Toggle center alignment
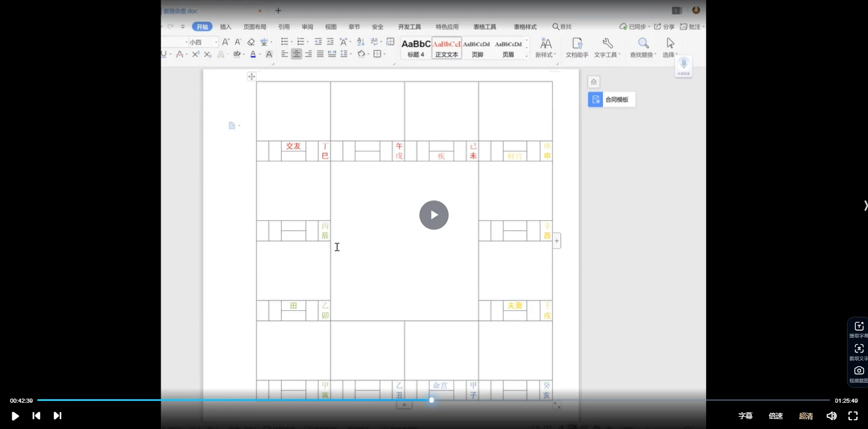Viewport: 868px width, 429px height. [x=297, y=54]
